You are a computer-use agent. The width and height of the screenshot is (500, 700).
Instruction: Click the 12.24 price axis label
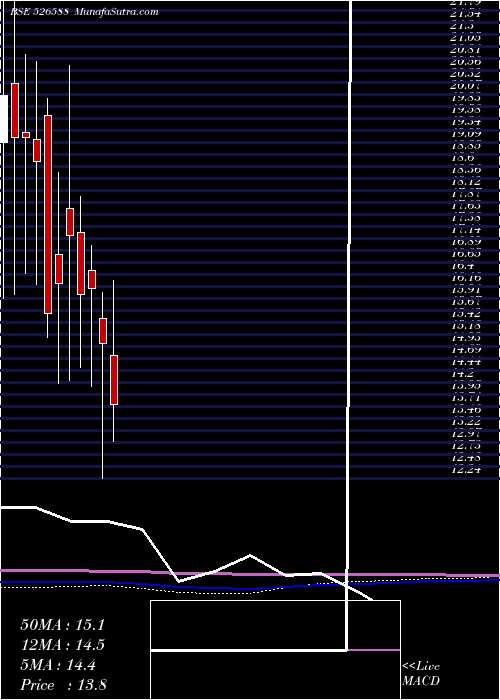(466, 469)
